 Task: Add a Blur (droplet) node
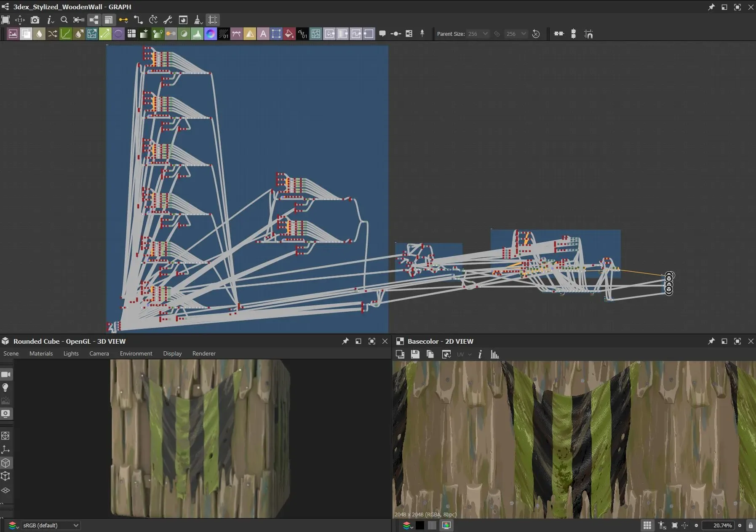(x=39, y=34)
